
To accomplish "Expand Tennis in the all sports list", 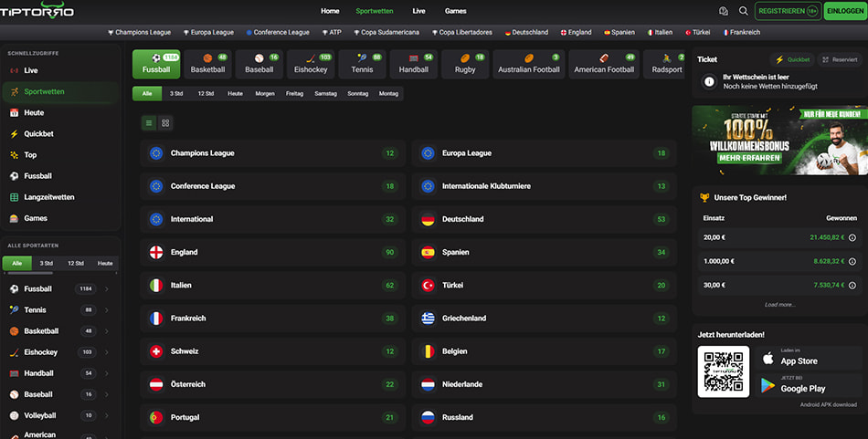I will pyautogui.click(x=107, y=310).
